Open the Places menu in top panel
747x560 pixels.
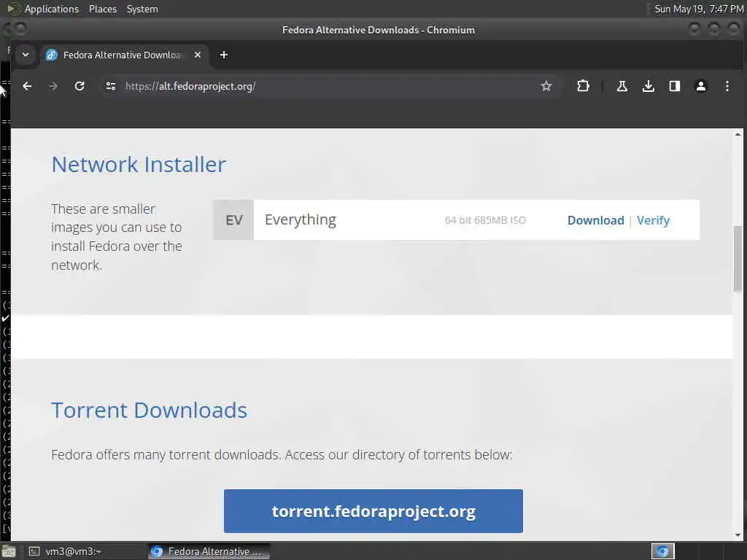103,9
